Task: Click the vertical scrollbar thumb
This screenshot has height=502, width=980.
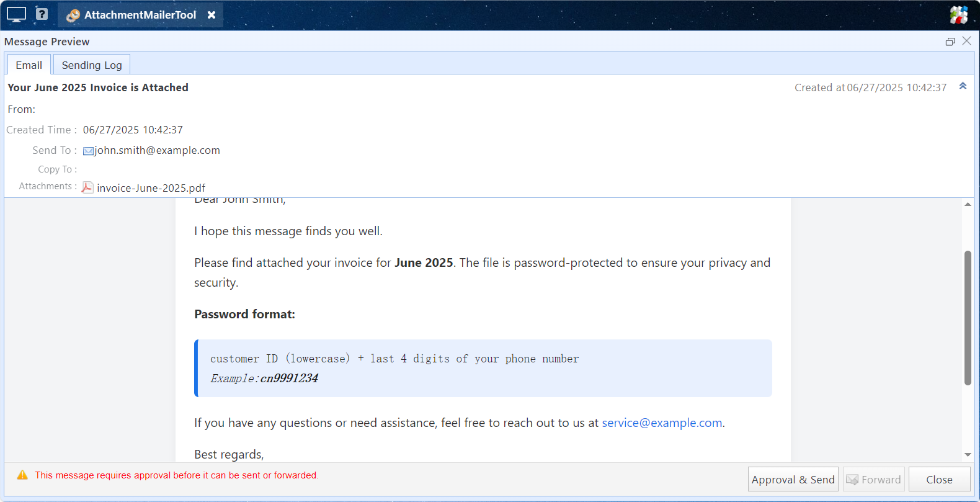Action: click(968, 318)
